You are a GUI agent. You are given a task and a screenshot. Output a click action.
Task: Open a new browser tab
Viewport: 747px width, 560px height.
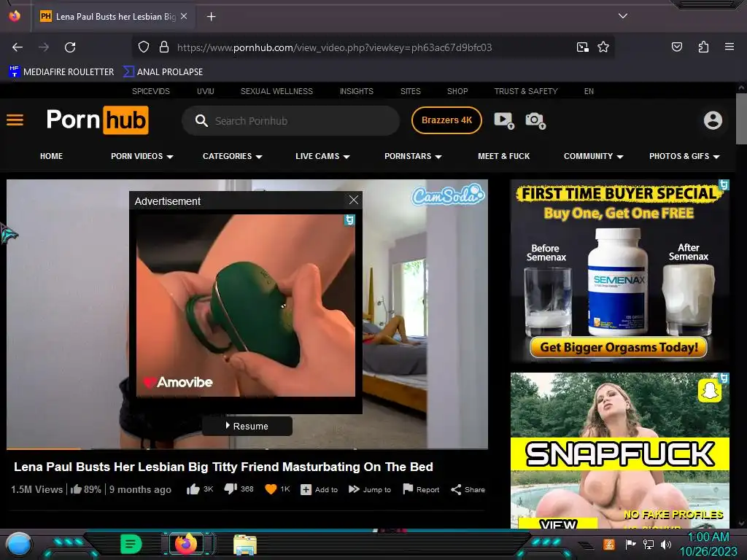pyautogui.click(x=211, y=17)
